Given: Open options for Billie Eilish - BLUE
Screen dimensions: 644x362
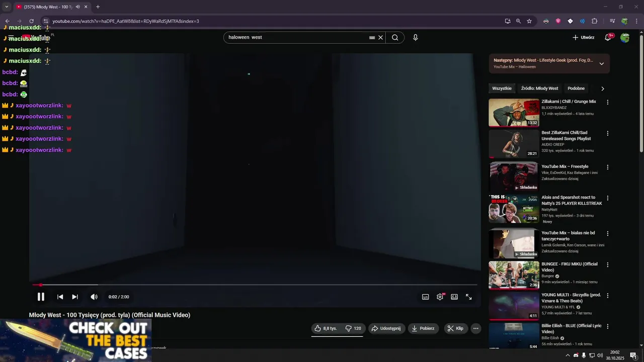Looking at the screenshot, I should [607, 326].
